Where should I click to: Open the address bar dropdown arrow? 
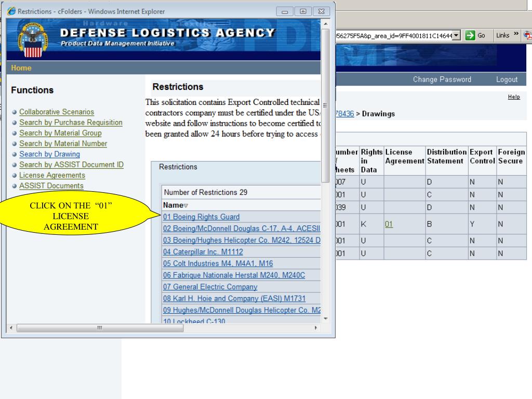click(456, 35)
